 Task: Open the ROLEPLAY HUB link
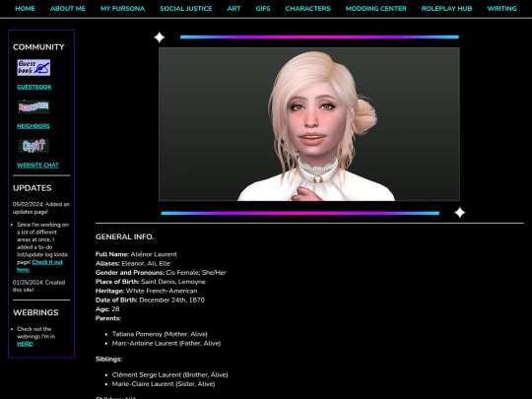(446, 9)
